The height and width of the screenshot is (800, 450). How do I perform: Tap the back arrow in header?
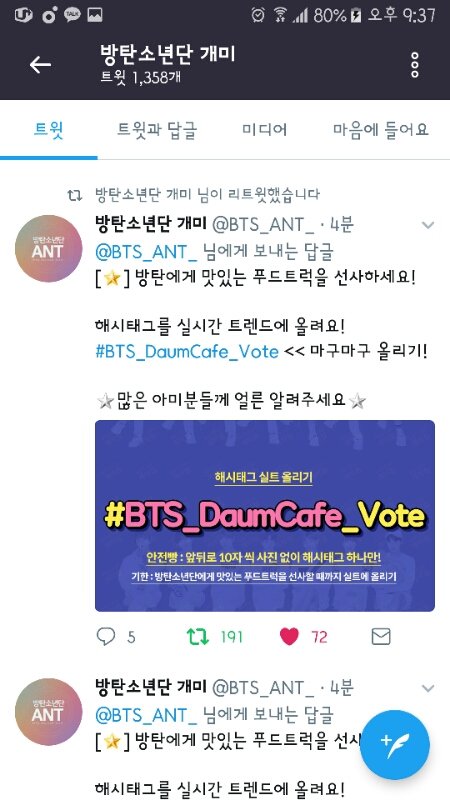[x=40, y=65]
